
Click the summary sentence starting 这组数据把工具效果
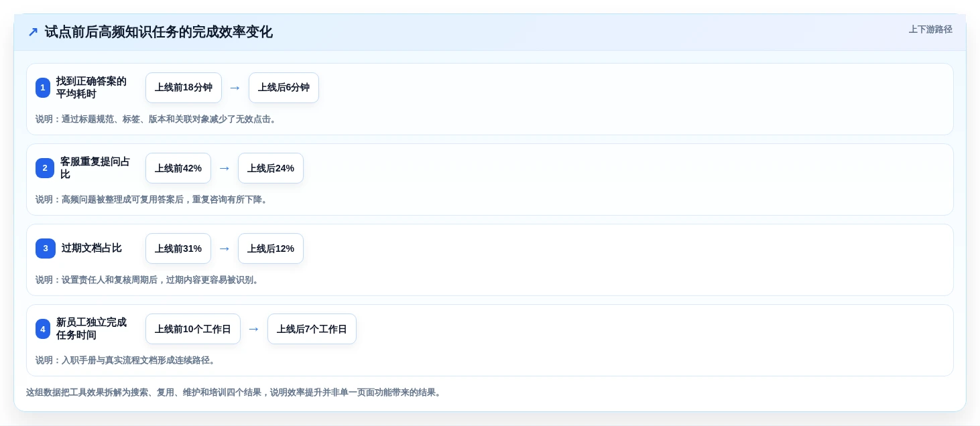235,393
